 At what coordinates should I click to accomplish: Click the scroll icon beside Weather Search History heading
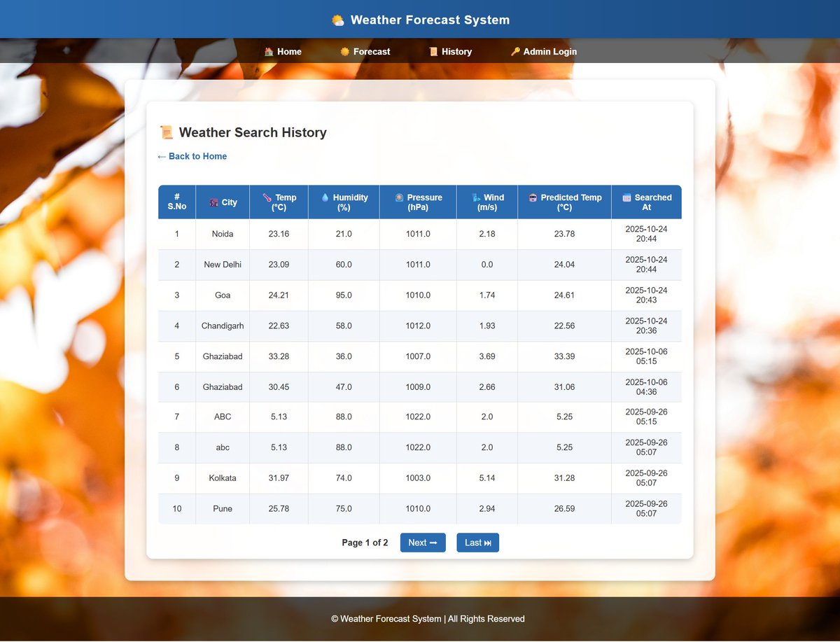[x=167, y=132]
